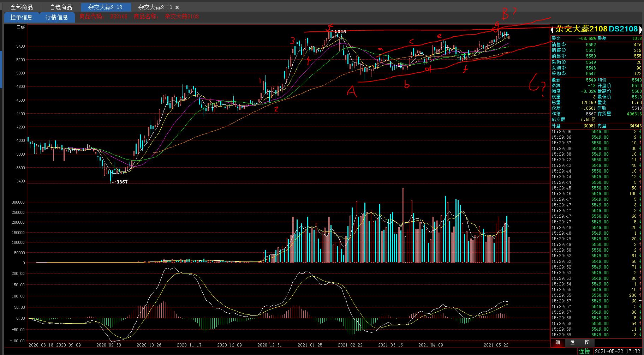Click the 幅度 value -0.32%
This screenshot has width=644, height=355.
[x=588, y=91]
